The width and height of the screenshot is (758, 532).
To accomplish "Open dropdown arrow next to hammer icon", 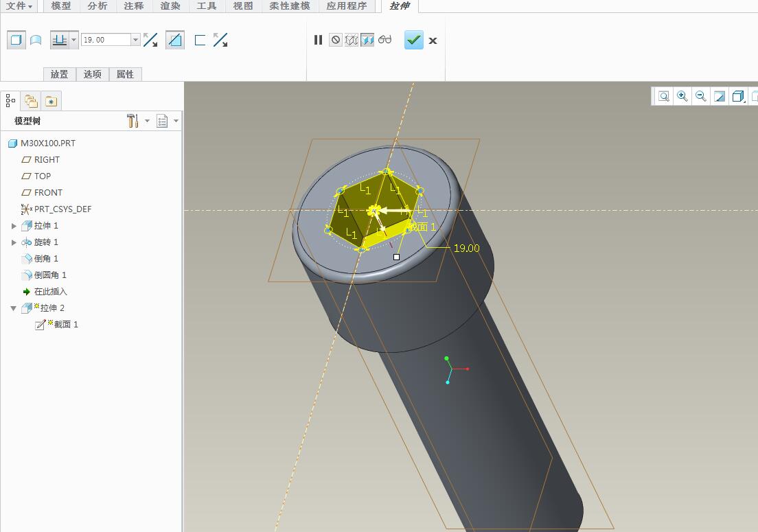I will (147, 121).
